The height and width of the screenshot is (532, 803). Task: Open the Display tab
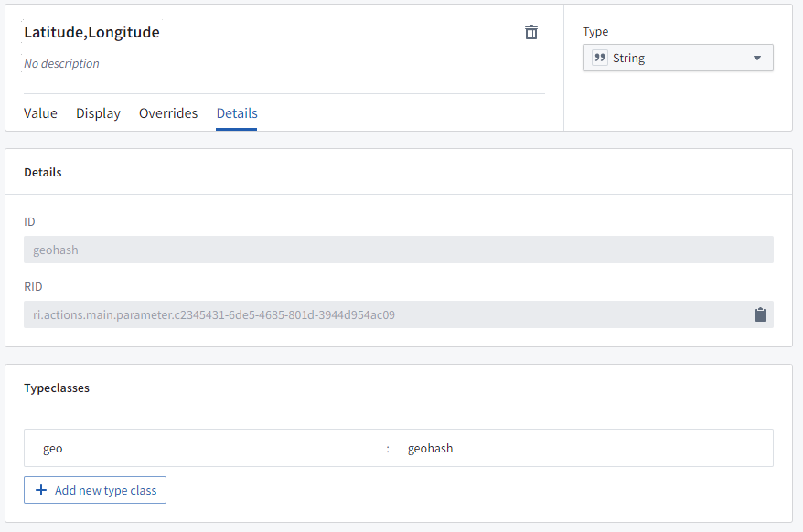coord(98,112)
